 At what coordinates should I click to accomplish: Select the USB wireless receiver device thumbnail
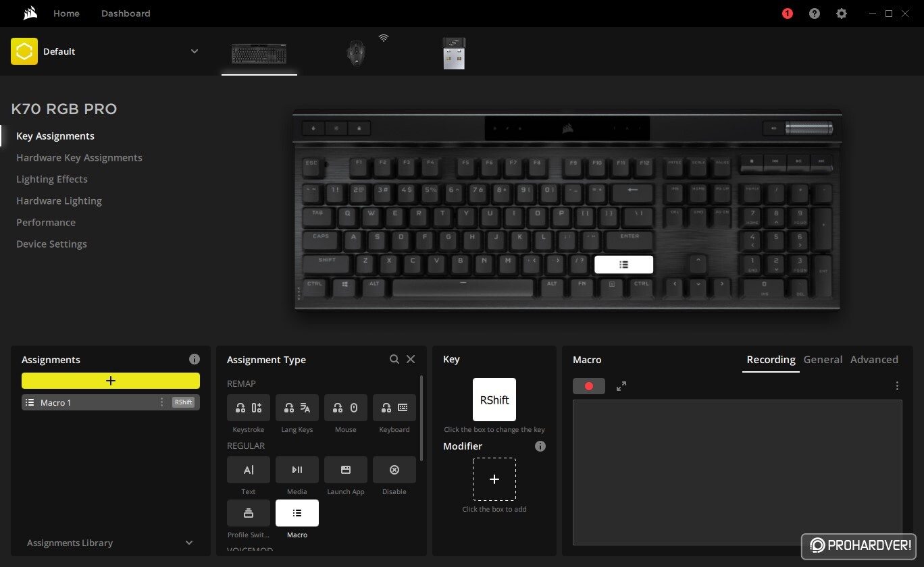[454, 53]
